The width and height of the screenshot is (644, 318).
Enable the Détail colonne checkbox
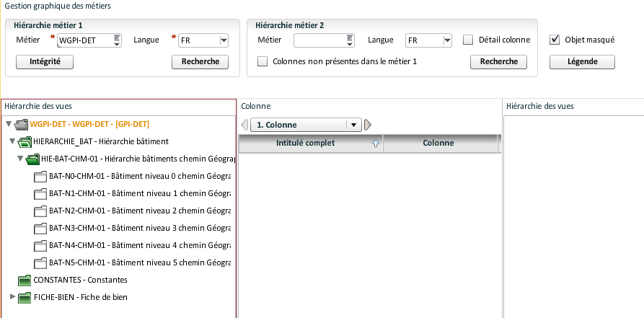[468, 40]
